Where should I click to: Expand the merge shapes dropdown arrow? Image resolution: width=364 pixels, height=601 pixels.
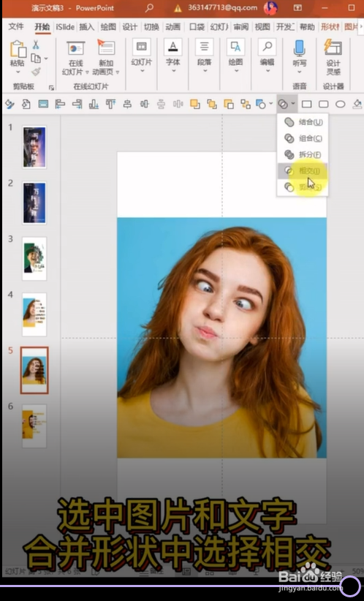293,104
